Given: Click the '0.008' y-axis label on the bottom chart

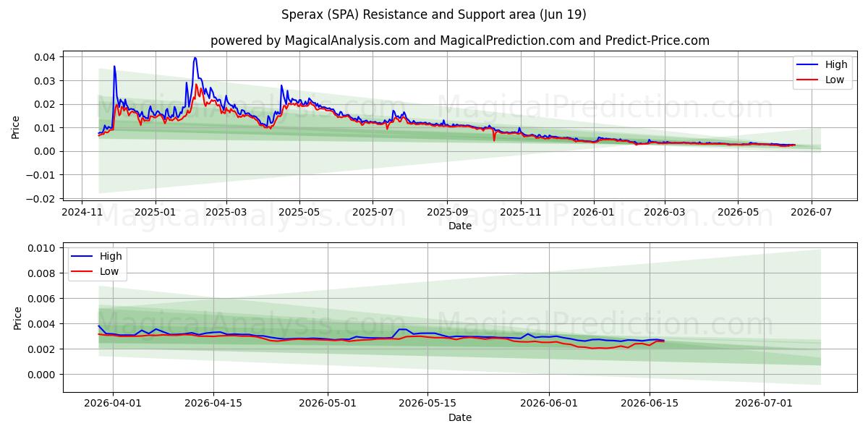Looking at the screenshot, I should 41,273.
